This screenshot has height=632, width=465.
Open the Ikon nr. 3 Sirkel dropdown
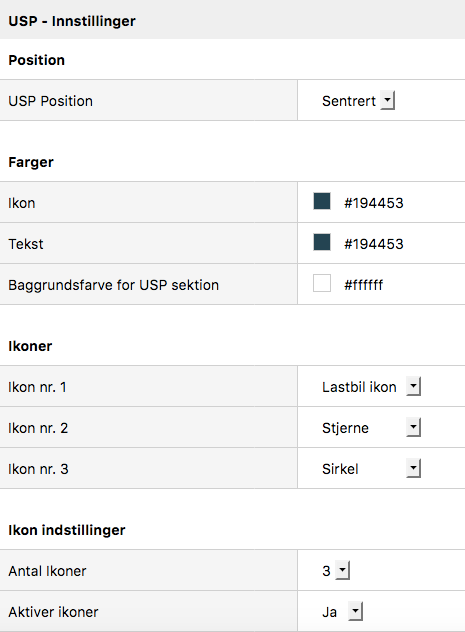pos(370,469)
